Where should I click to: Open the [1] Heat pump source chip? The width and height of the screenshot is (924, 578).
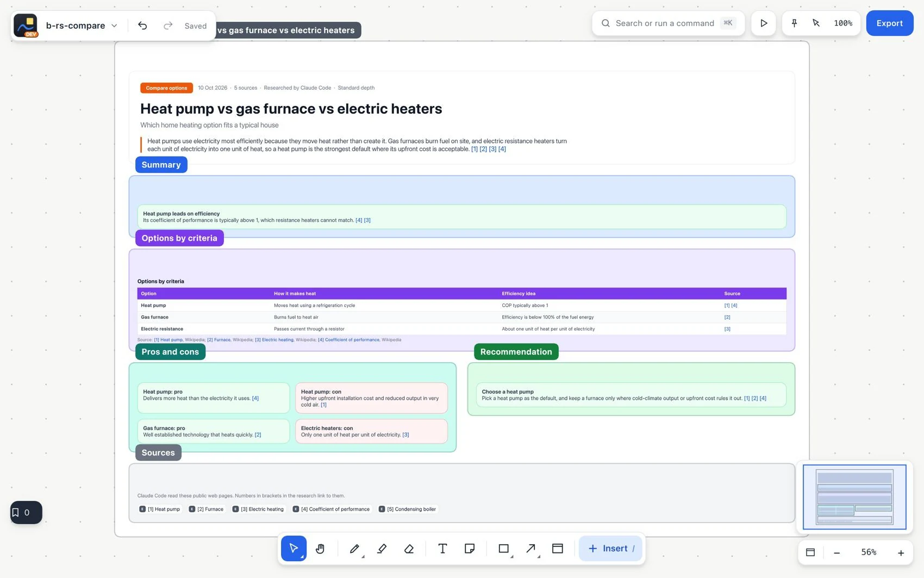coord(160,509)
